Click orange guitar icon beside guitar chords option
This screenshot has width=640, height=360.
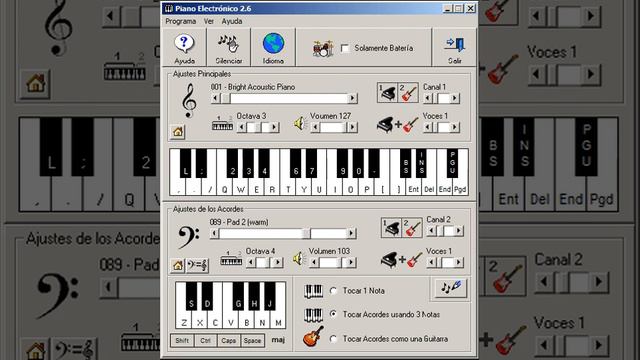(x=313, y=336)
